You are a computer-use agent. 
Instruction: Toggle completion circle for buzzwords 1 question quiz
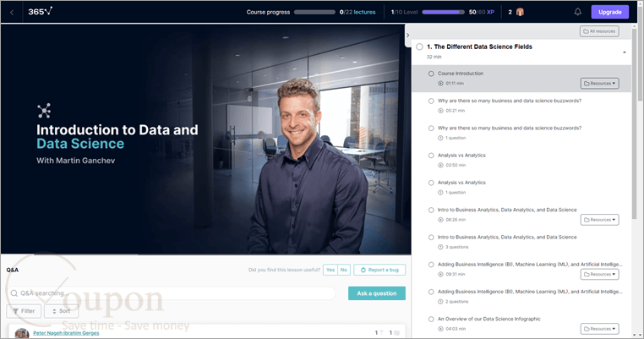[x=431, y=128]
